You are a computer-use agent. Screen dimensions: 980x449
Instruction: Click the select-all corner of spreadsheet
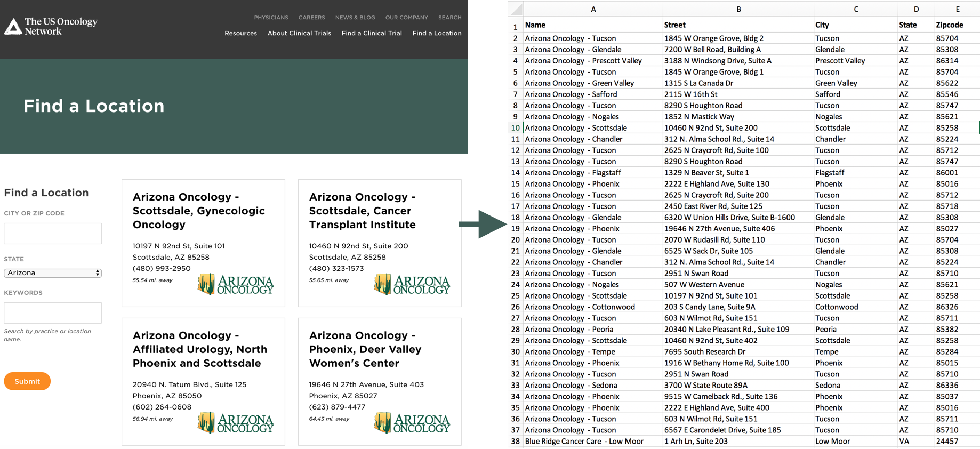click(516, 9)
